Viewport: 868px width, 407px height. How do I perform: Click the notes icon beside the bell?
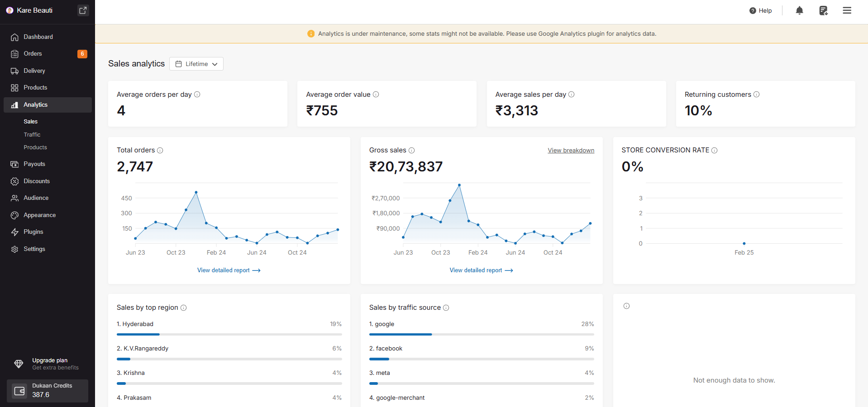click(823, 10)
